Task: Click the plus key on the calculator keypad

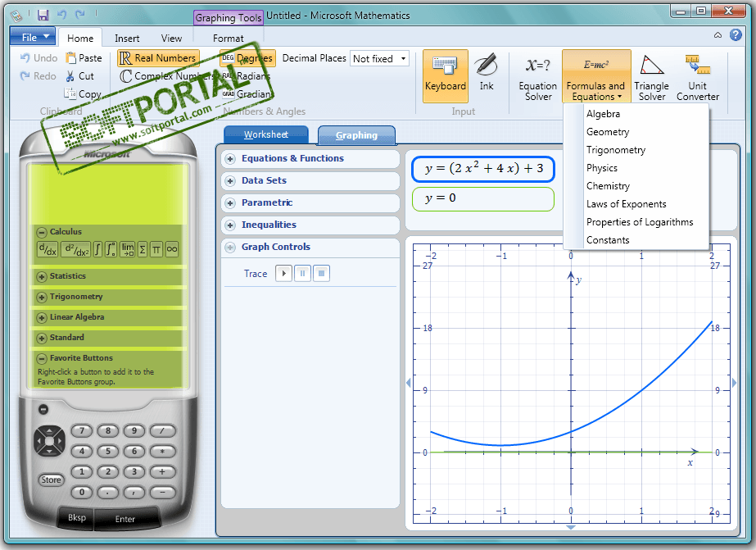Action: [162, 472]
